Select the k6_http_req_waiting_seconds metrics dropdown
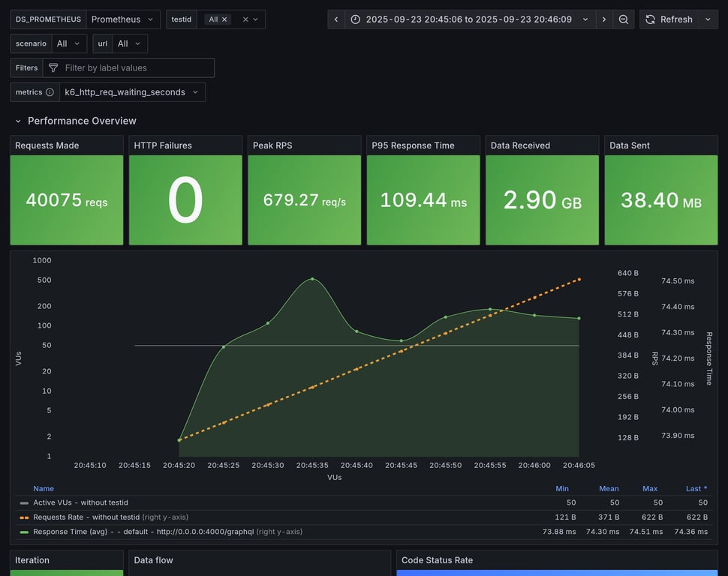This screenshot has width=728, height=576. point(131,92)
